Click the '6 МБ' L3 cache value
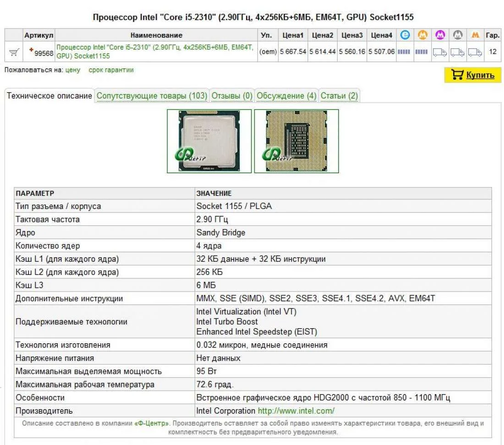 [206, 285]
